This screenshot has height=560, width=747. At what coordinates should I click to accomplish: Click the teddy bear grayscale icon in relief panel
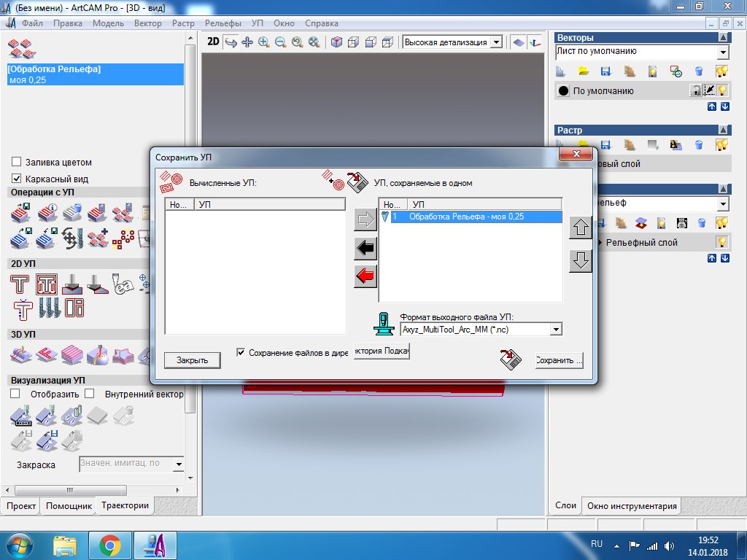click(682, 222)
